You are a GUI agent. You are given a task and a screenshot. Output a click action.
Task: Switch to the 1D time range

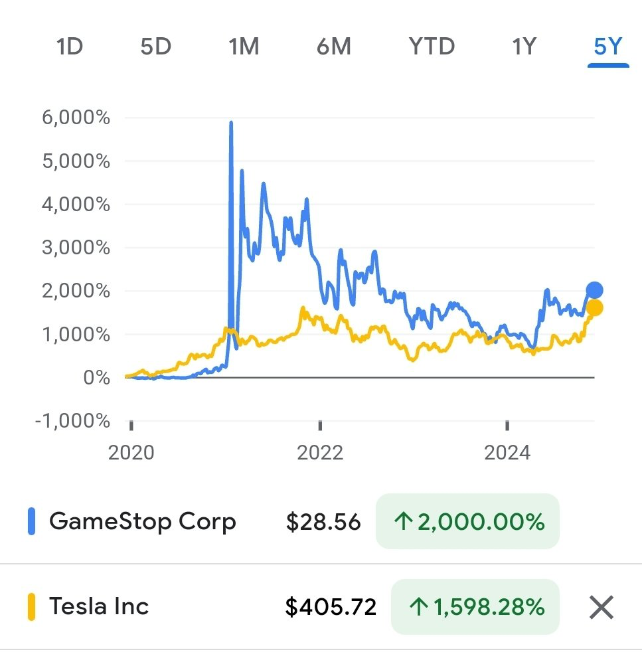70,47
